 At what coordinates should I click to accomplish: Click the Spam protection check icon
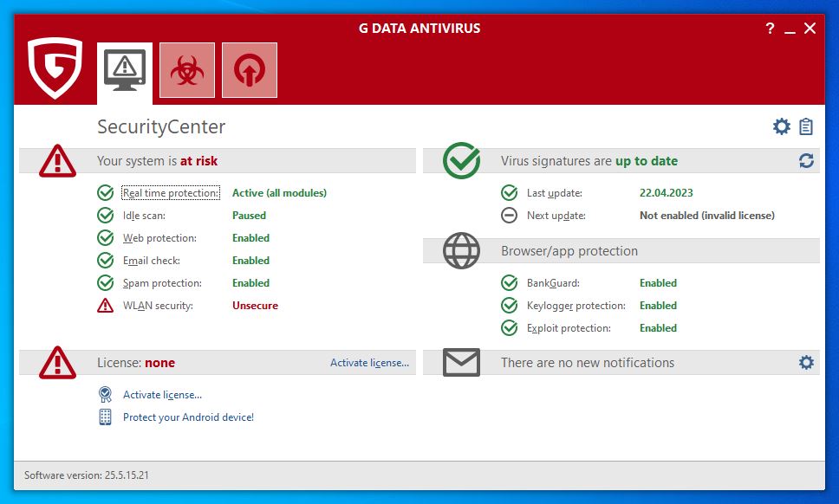click(x=106, y=282)
